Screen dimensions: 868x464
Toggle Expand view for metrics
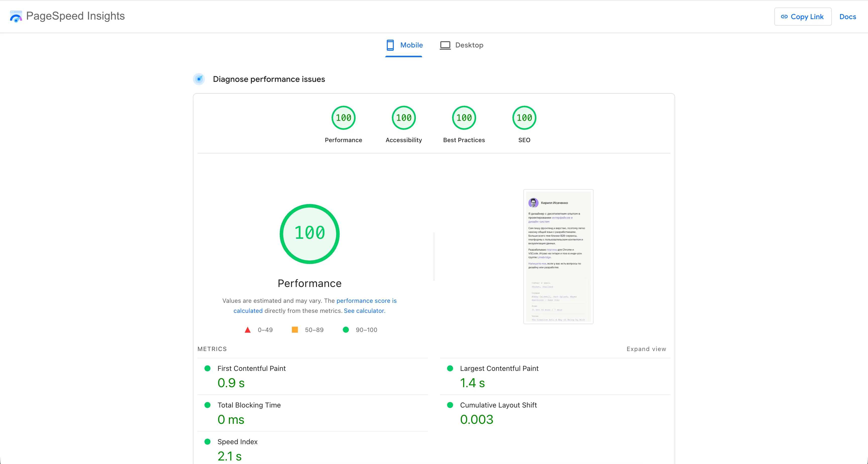coord(646,349)
